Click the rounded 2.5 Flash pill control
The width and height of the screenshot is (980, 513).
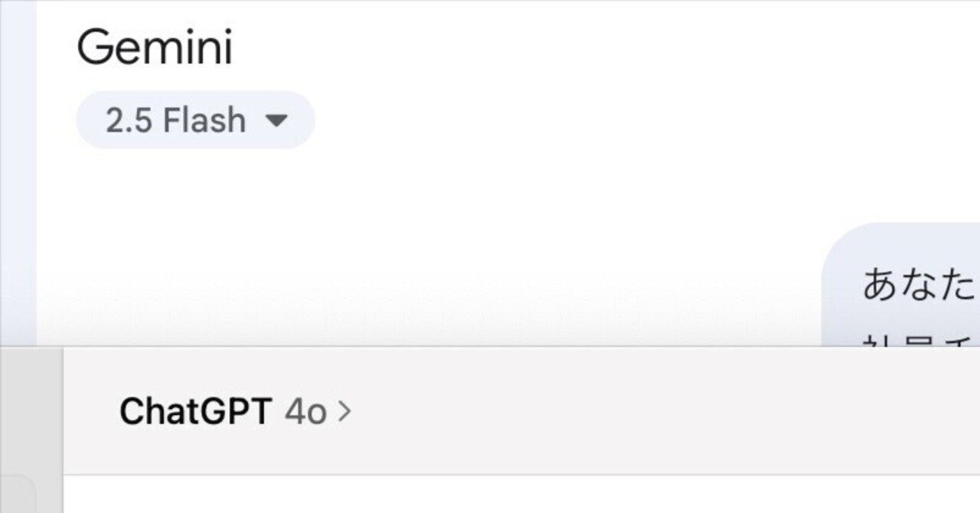[195, 119]
